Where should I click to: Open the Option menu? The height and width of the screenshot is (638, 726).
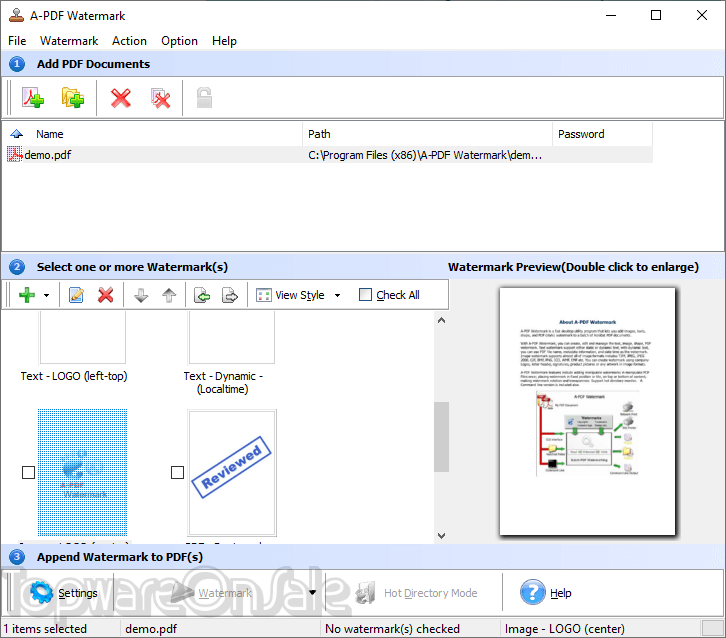point(179,41)
